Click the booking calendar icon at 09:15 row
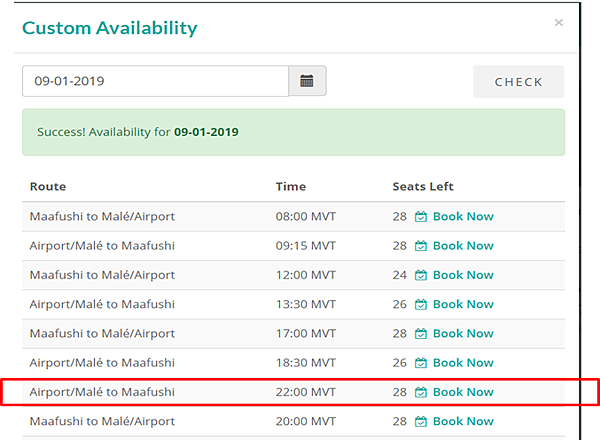This screenshot has width=600, height=440. [x=421, y=245]
